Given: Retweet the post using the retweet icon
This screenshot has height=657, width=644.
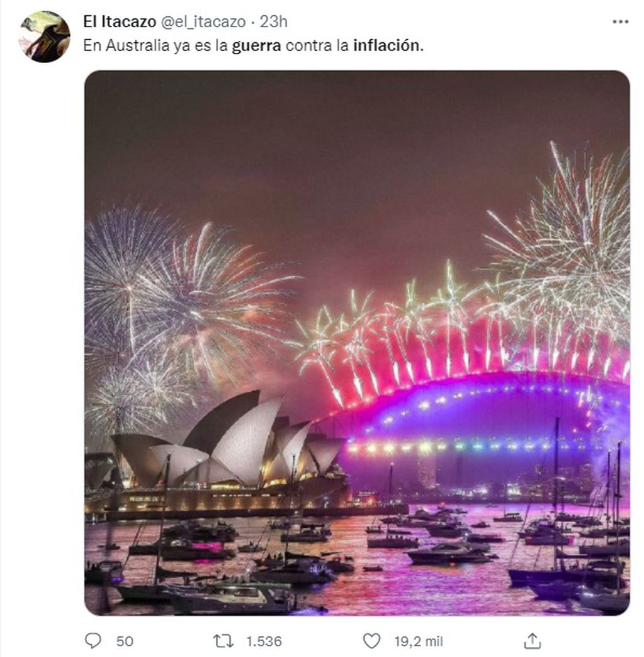Looking at the screenshot, I should [223, 641].
